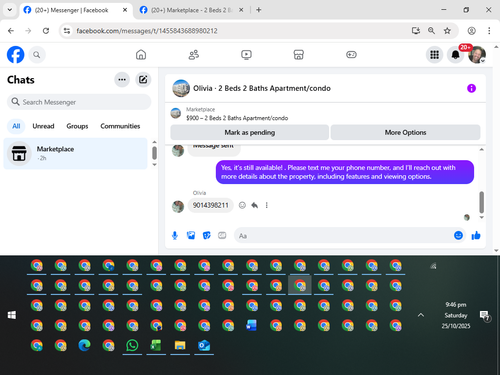Open the account profile picture menu
The image size is (500, 375).
[x=477, y=55]
